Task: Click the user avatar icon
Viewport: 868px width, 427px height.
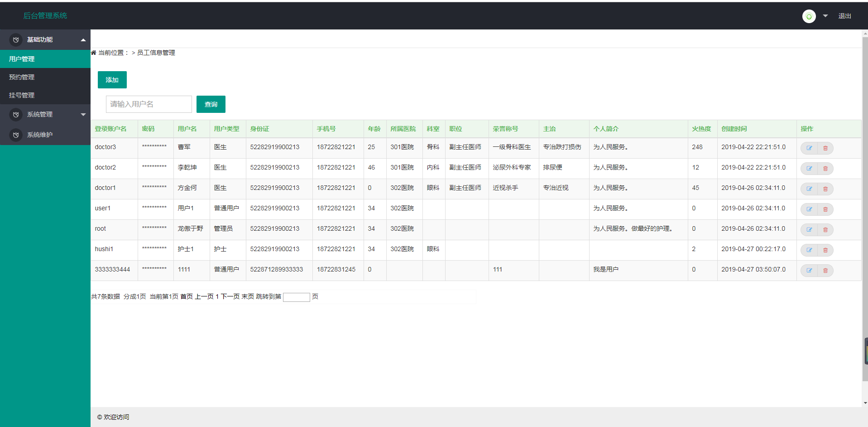Action: click(809, 16)
